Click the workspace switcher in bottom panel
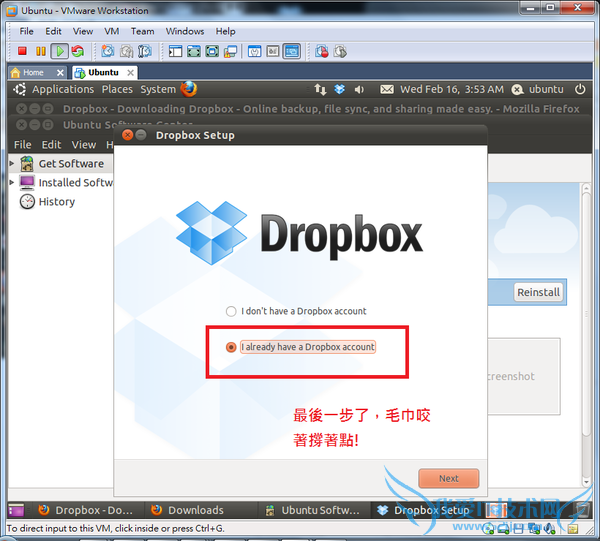This screenshot has height=541, width=600. click(497, 510)
